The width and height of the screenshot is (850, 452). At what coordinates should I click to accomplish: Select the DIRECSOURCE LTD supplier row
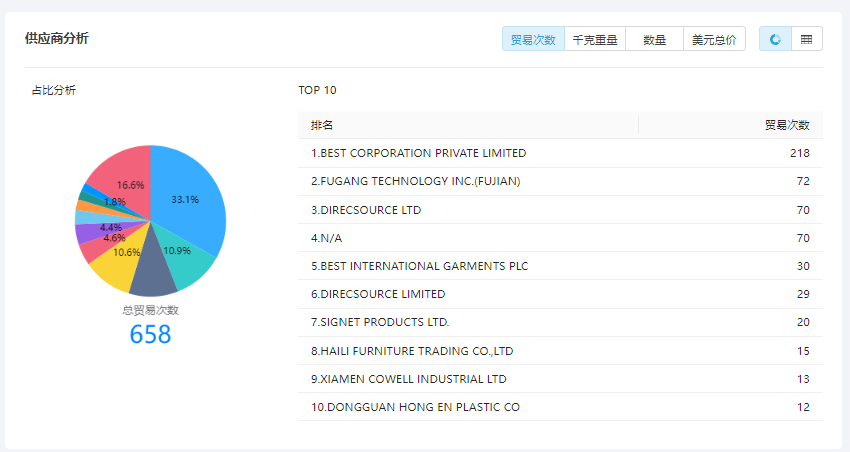366,210
